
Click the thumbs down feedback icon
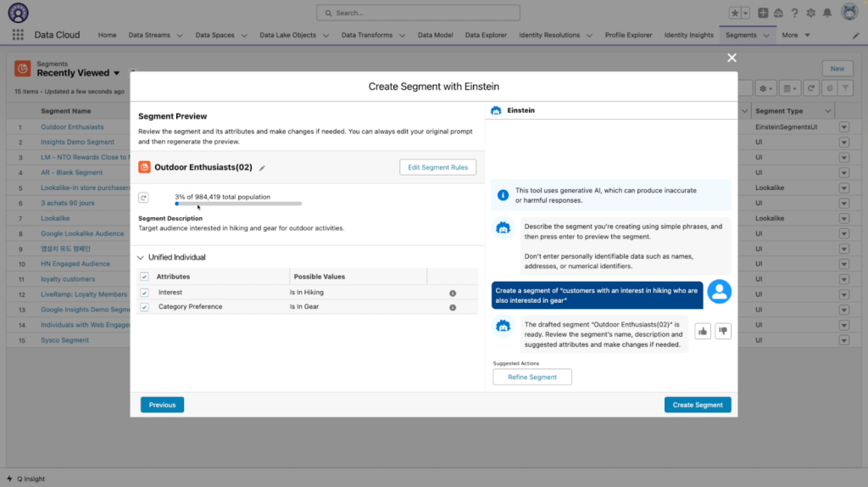pyautogui.click(x=723, y=331)
